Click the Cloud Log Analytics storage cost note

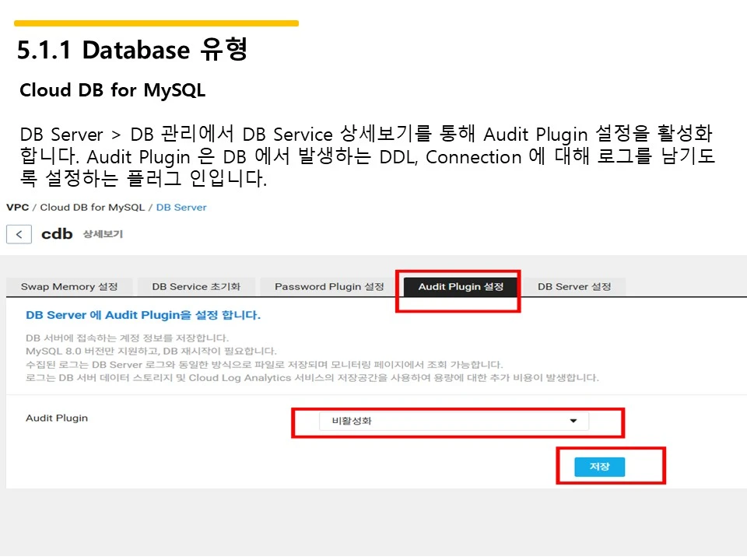click(312, 378)
